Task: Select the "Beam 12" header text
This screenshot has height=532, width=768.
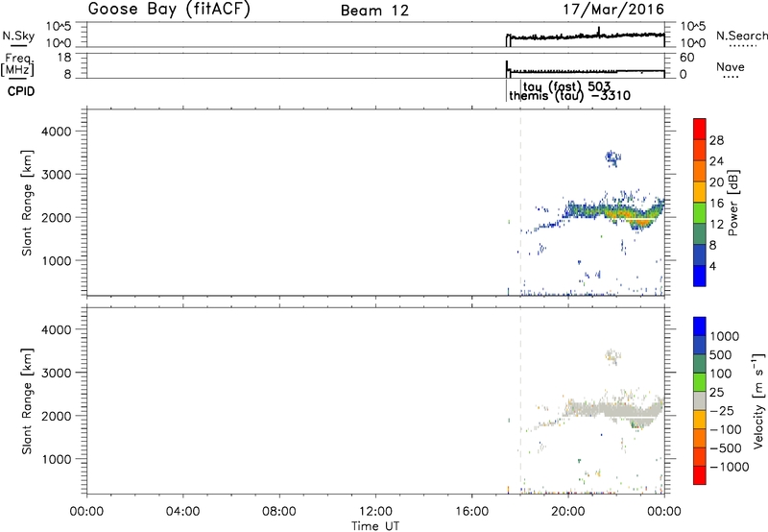Action: point(374,11)
